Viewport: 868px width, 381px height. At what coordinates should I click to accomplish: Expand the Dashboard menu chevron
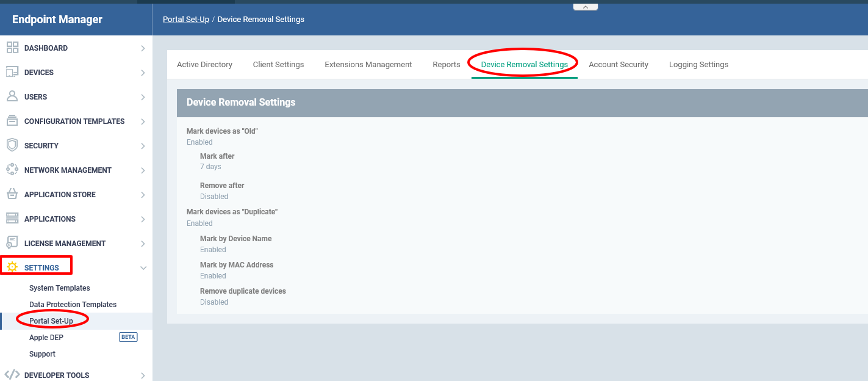143,48
